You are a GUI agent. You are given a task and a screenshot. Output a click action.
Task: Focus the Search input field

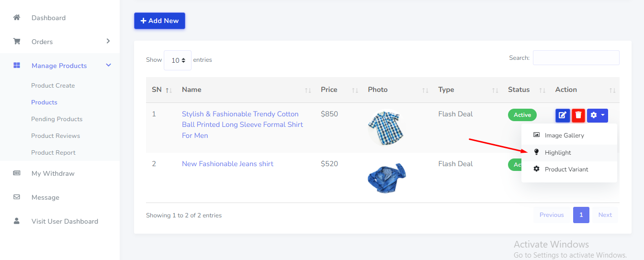point(576,58)
